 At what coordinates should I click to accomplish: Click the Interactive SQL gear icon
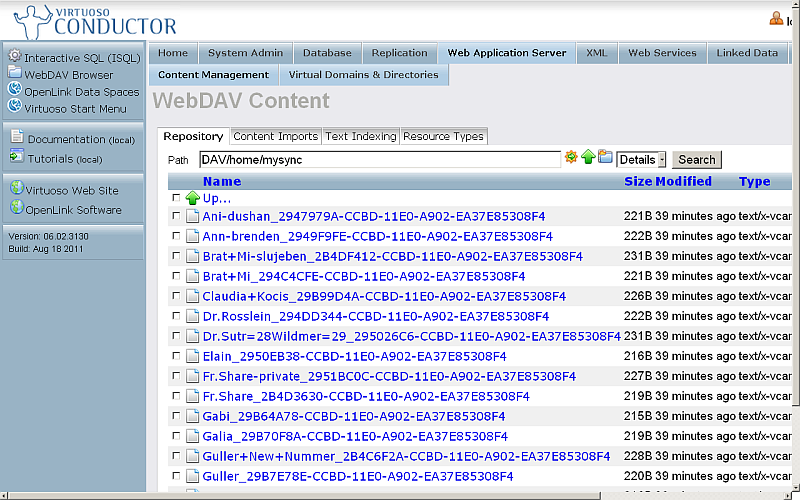(15, 57)
